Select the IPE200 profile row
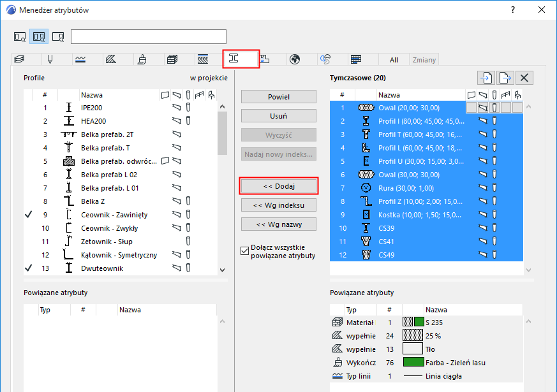Screen dimensions: 557x392 point(121,108)
